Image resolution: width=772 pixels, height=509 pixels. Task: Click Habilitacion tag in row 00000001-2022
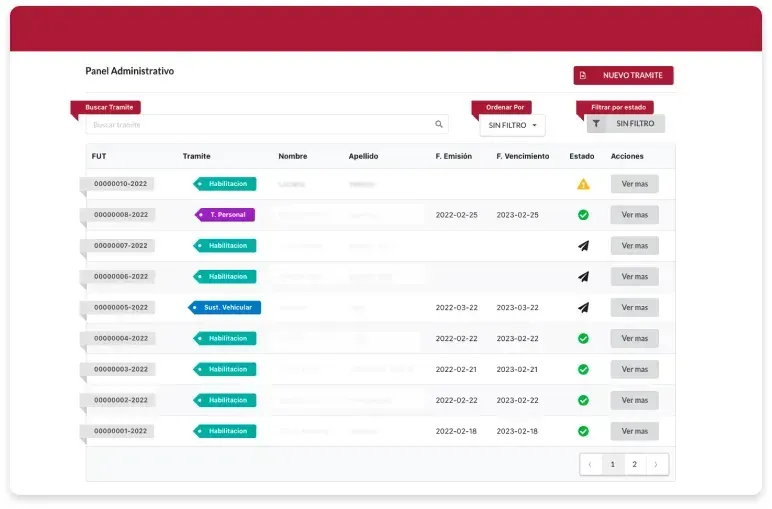pyautogui.click(x=225, y=431)
